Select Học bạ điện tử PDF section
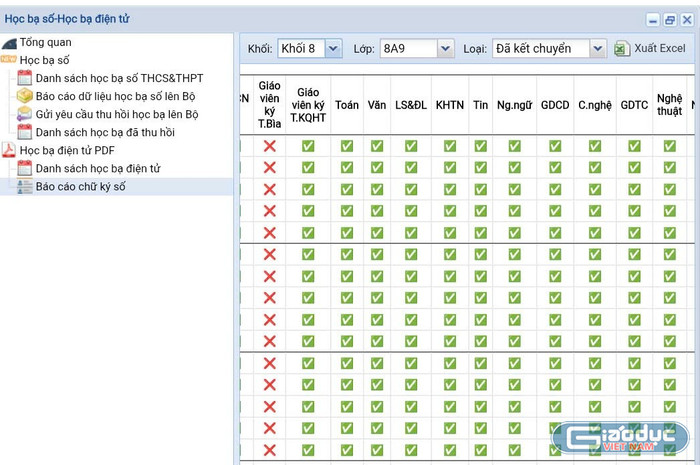700x465 pixels. point(67,150)
